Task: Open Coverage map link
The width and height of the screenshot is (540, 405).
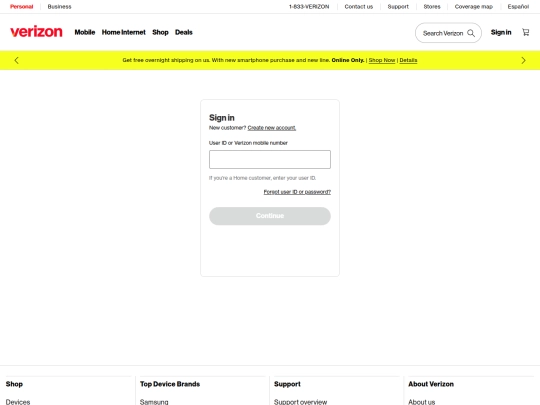Action: pyautogui.click(x=474, y=7)
